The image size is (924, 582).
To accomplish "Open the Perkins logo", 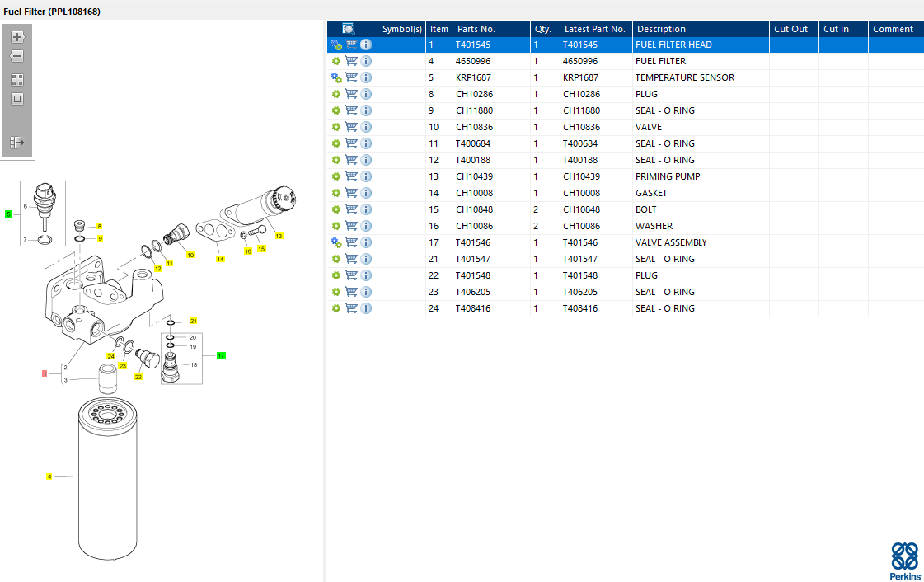I will [905, 561].
